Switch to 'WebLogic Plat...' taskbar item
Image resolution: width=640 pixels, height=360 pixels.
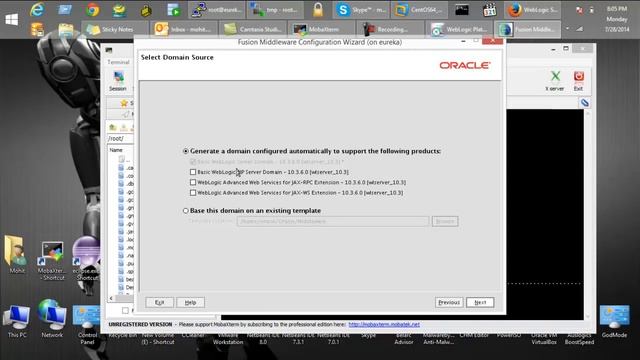pos(459,29)
